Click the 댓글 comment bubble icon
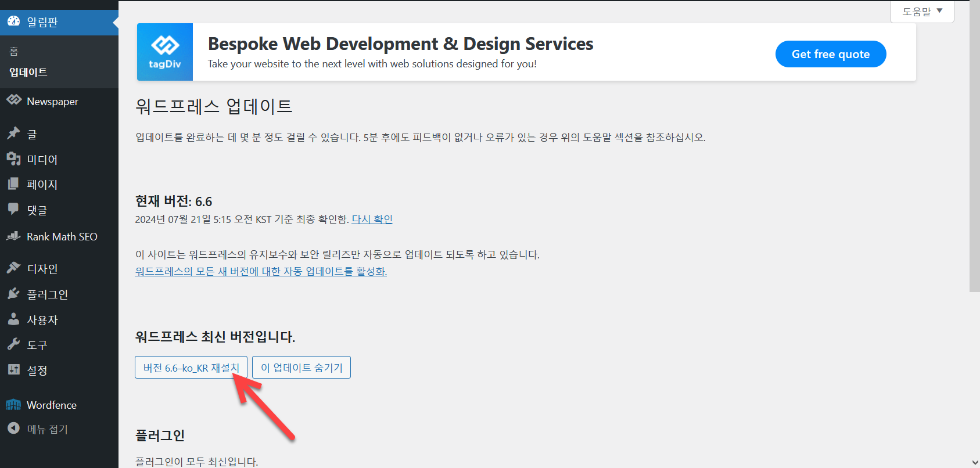Viewport: 980px width, 468px height. pyautogui.click(x=13, y=209)
